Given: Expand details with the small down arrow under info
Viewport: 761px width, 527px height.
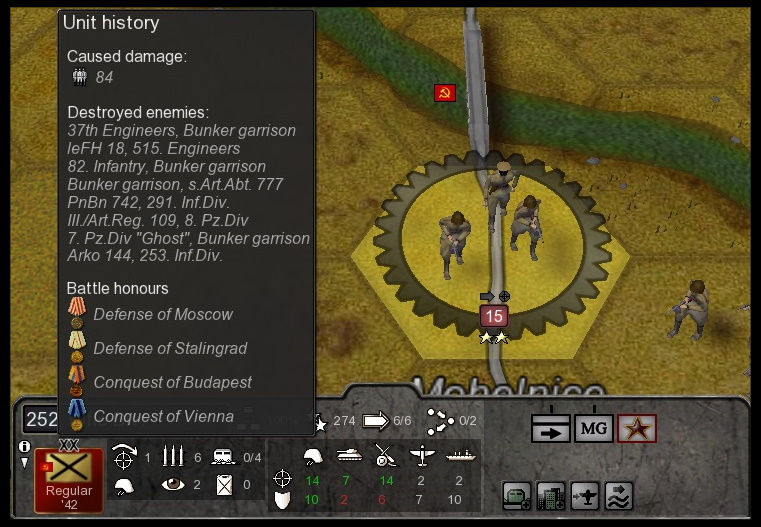Looking at the screenshot, I should click(24, 463).
